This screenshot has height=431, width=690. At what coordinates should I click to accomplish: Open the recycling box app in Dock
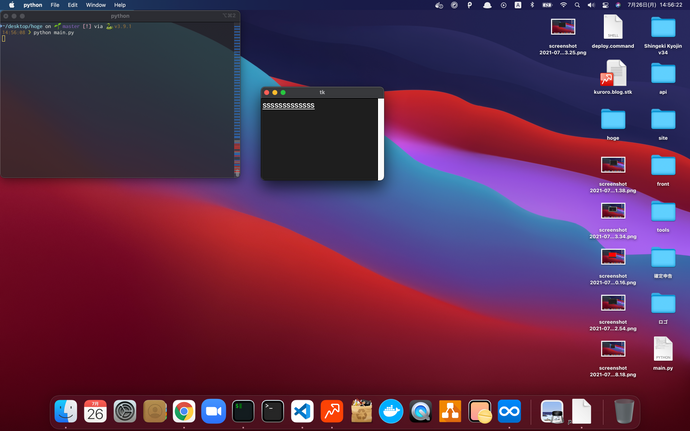(x=361, y=411)
